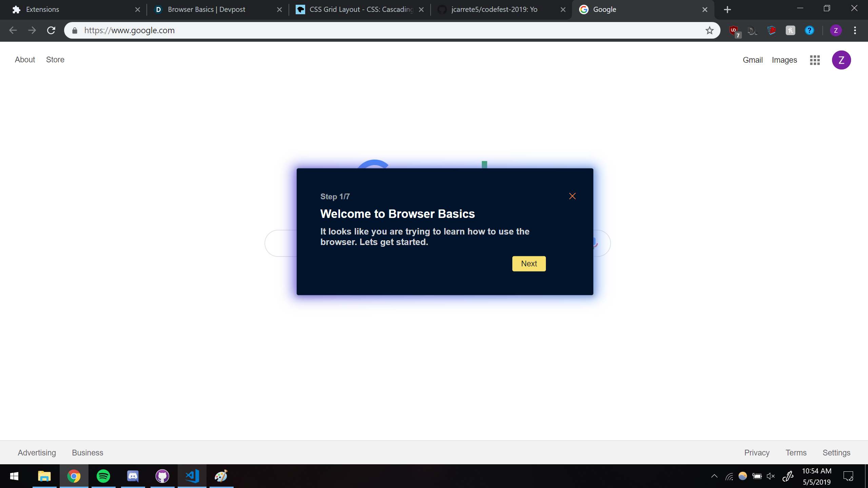
Task: Open the Google account avatar menu
Action: click(x=841, y=60)
